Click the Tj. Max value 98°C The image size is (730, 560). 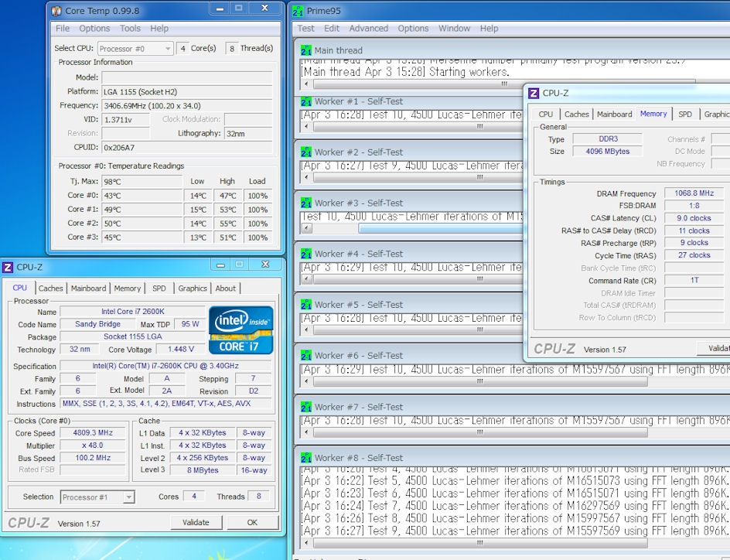142,182
